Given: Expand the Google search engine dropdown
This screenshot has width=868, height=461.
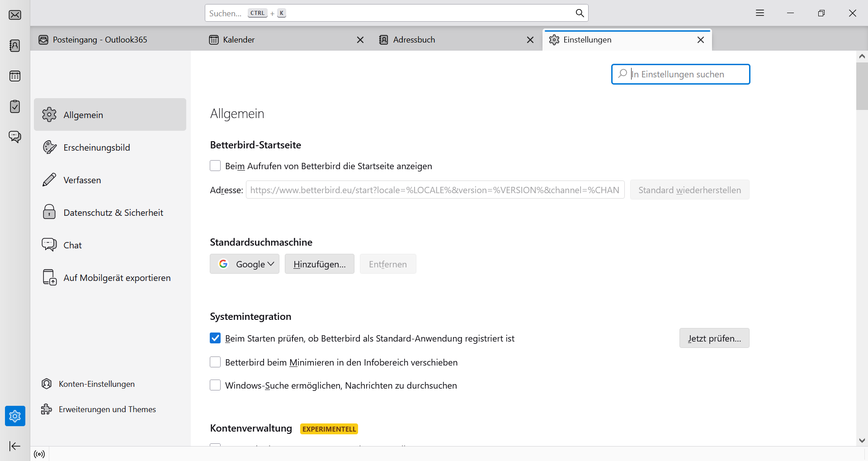Looking at the screenshot, I should click(245, 264).
